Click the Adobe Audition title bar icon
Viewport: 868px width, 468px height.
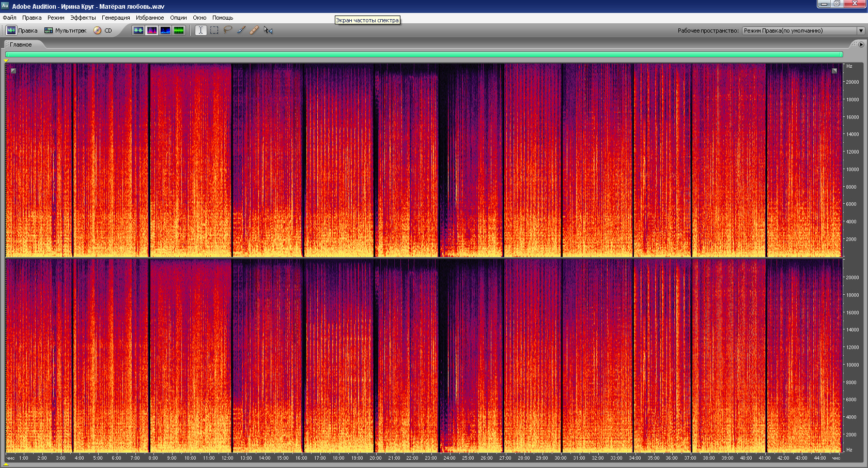click(5, 6)
